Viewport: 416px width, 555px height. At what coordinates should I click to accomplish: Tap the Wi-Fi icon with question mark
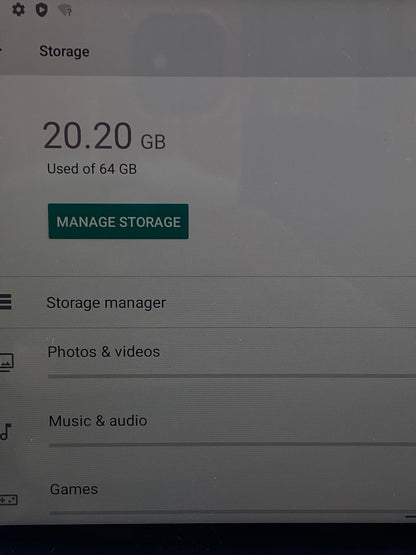[65, 10]
